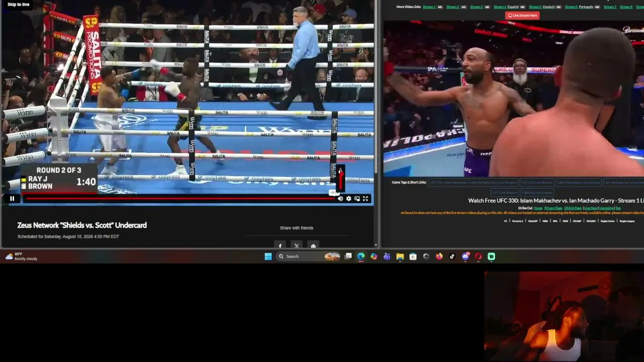Select the MotoGP sport category

pos(532,221)
